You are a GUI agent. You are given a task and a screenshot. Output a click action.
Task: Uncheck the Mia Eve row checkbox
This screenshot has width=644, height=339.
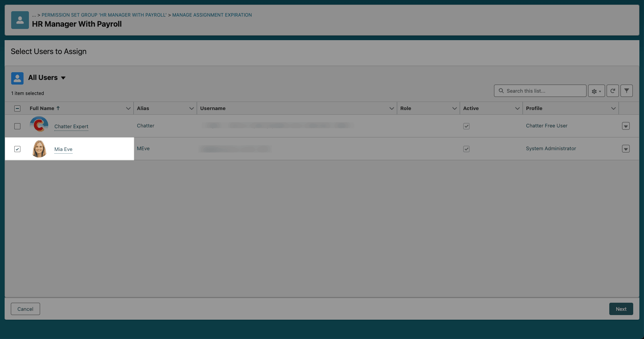tap(17, 149)
